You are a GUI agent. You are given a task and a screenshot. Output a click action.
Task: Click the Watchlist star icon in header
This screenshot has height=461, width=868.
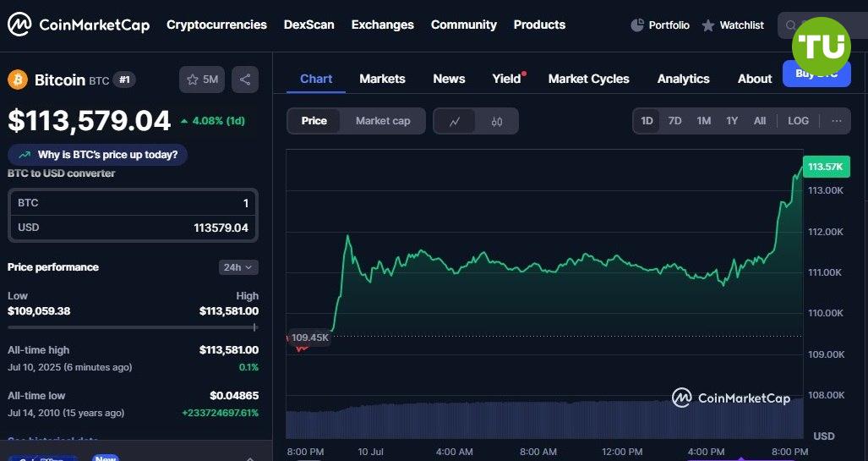pyautogui.click(x=708, y=25)
